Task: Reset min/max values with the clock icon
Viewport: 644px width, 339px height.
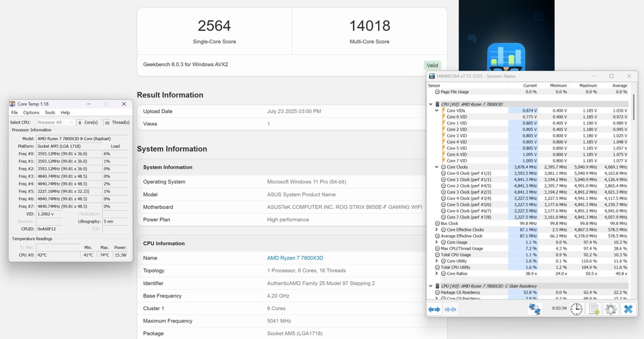Action: coord(577,309)
